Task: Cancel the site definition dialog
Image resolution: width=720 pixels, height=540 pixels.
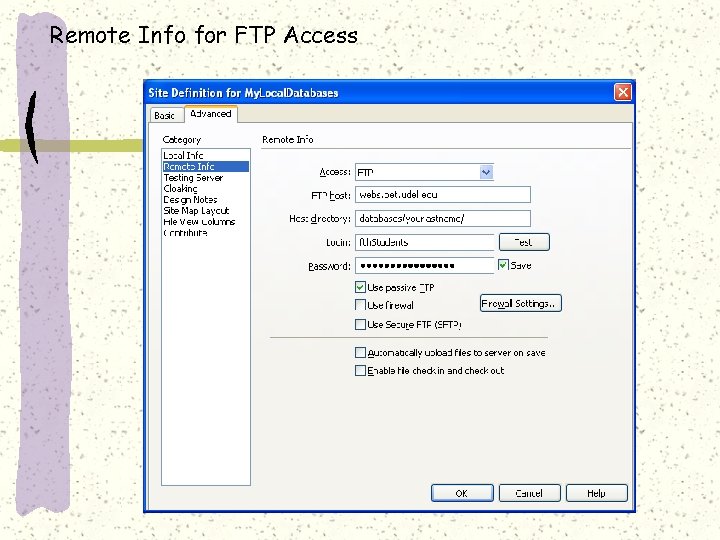Action: point(529,493)
